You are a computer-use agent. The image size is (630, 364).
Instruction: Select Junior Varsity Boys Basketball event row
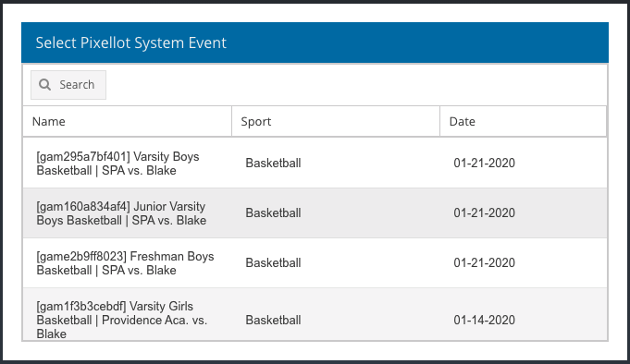315,213
